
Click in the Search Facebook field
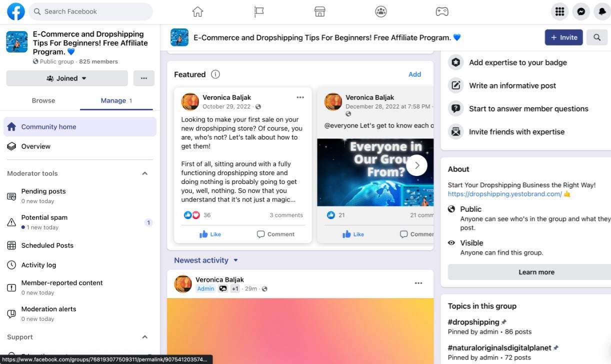[x=91, y=11]
